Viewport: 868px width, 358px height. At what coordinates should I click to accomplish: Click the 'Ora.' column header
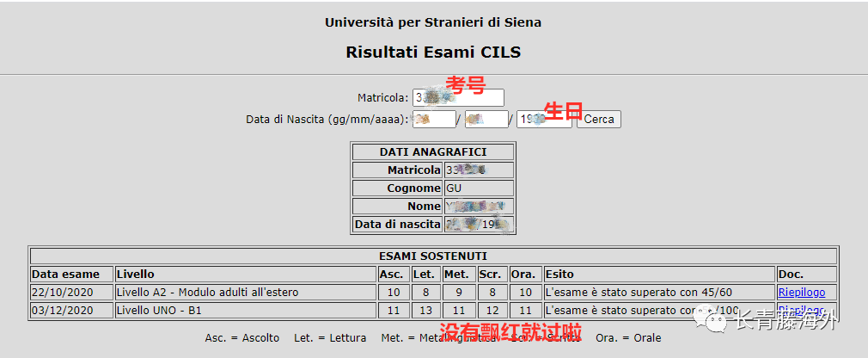coord(525,275)
